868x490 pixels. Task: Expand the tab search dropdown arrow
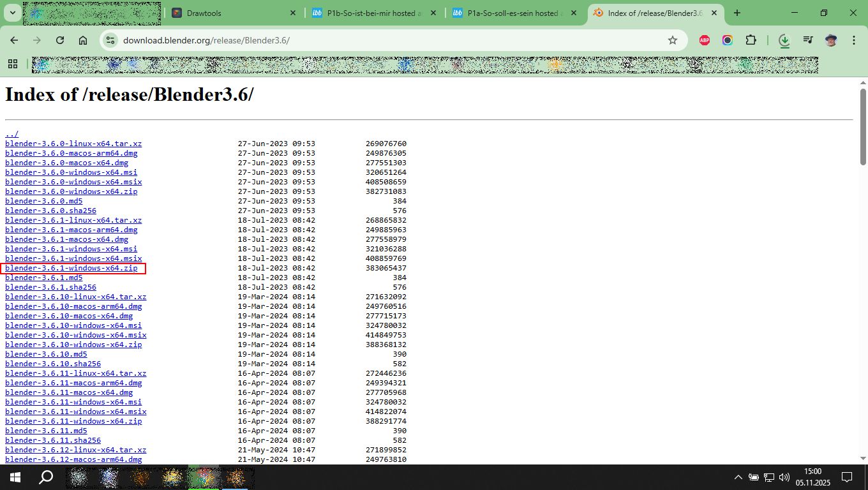pyautogui.click(x=12, y=13)
